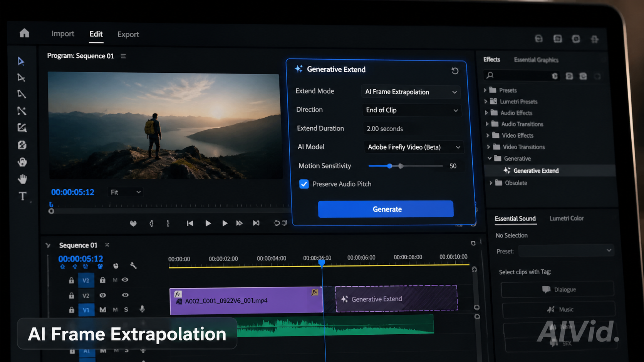Open the timeline wrench settings
The width and height of the screenshot is (644, 362).
[x=133, y=265]
